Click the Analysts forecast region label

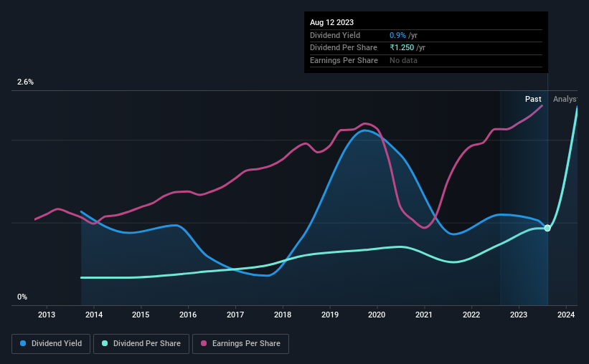tap(565, 99)
